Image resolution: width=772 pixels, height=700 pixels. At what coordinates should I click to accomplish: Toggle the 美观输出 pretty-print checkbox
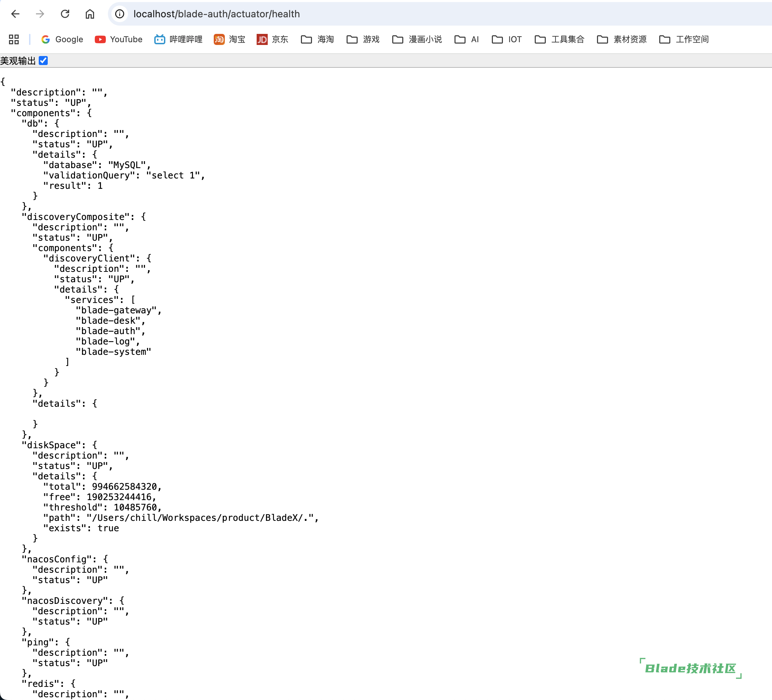(x=43, y=61)
